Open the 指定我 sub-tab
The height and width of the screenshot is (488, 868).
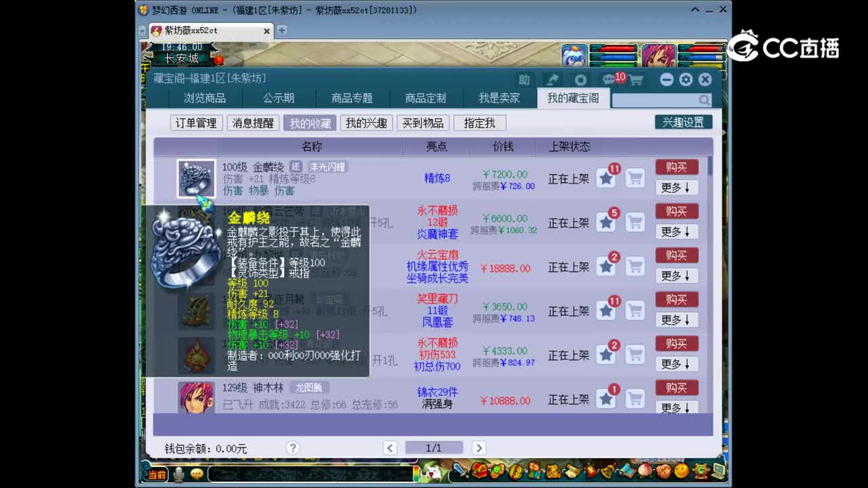(479, 123)
